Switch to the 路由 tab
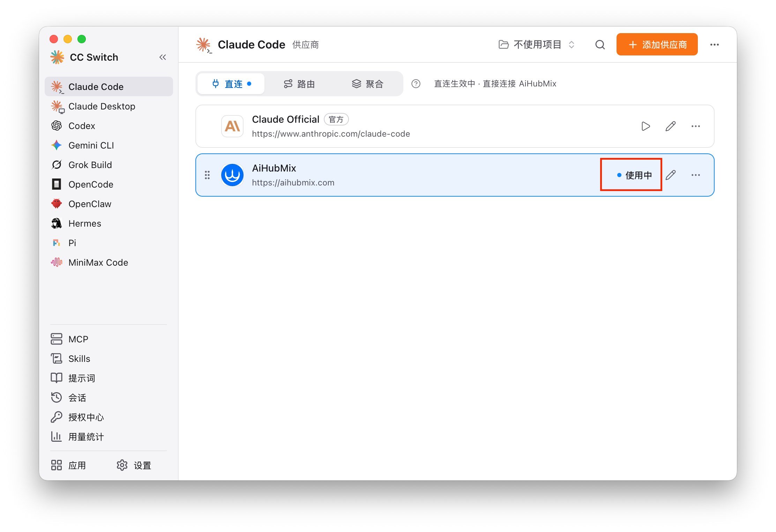 pyautogui.click(x=299, y=84)
